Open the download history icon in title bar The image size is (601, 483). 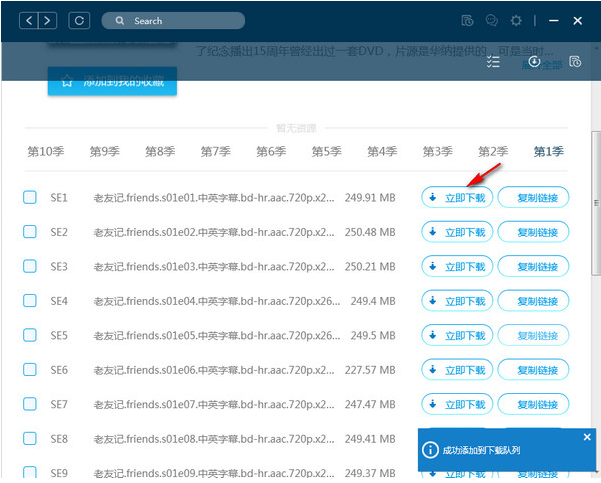[467, 20]
